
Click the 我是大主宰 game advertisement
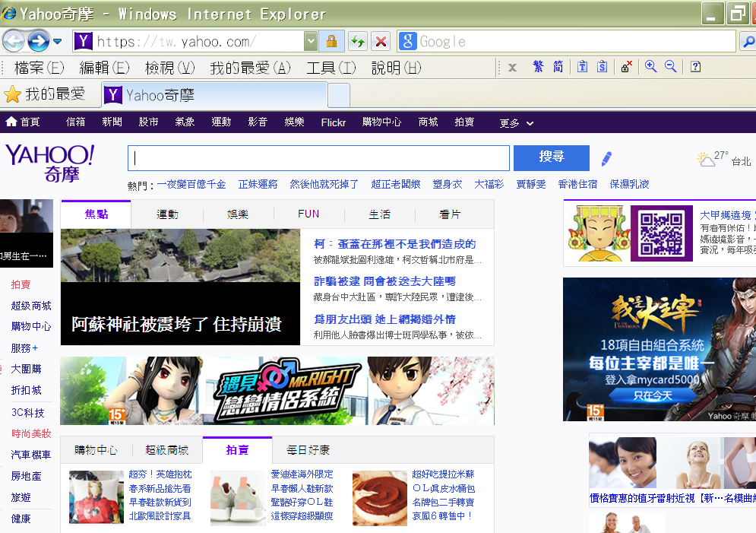coord(660,349)
